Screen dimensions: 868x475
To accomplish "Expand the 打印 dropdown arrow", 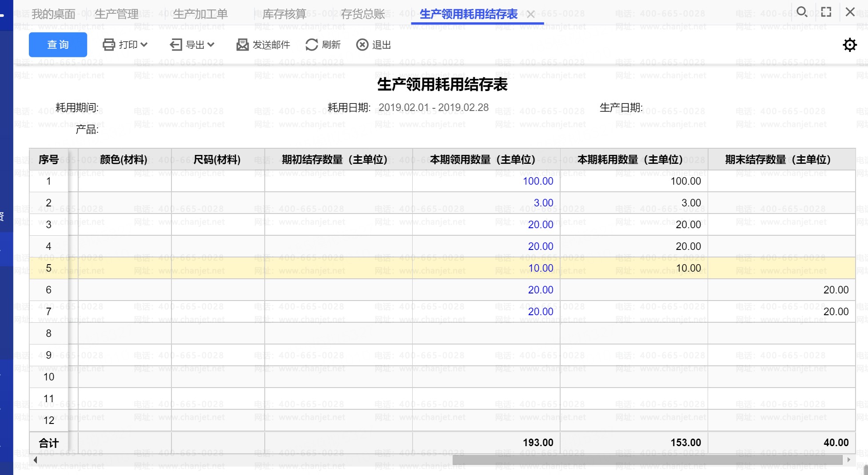I will (x=144, y=45).
